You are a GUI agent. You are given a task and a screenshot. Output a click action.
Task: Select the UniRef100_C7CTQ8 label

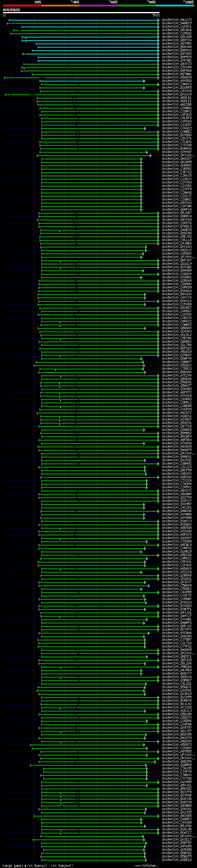tap(177, 778)
